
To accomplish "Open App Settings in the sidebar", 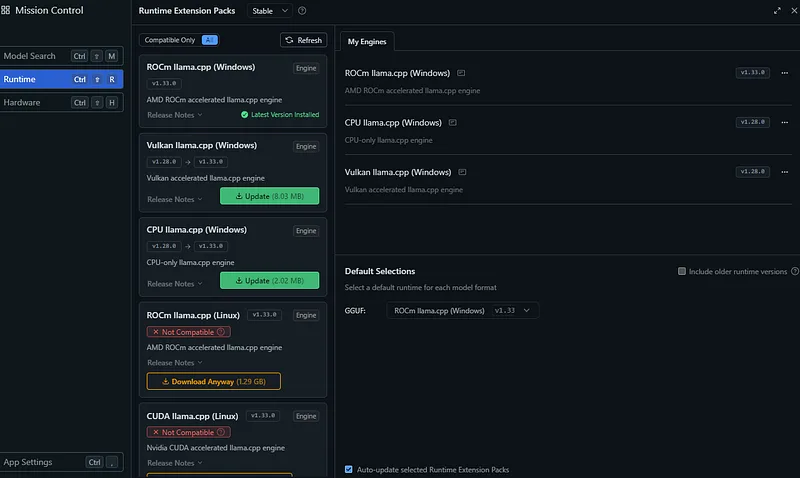I will pyautogui.click(x=61, y=462).
